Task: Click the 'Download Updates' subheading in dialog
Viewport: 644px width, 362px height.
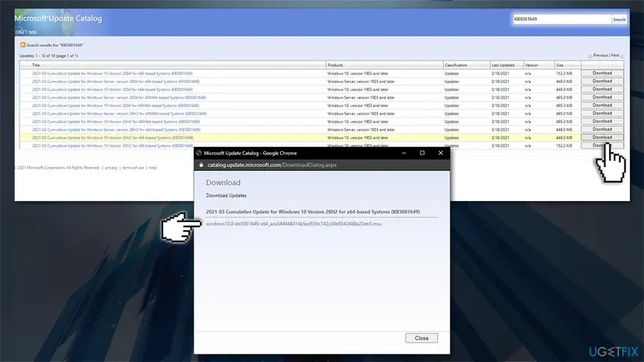Action: [x=226, y=196]
